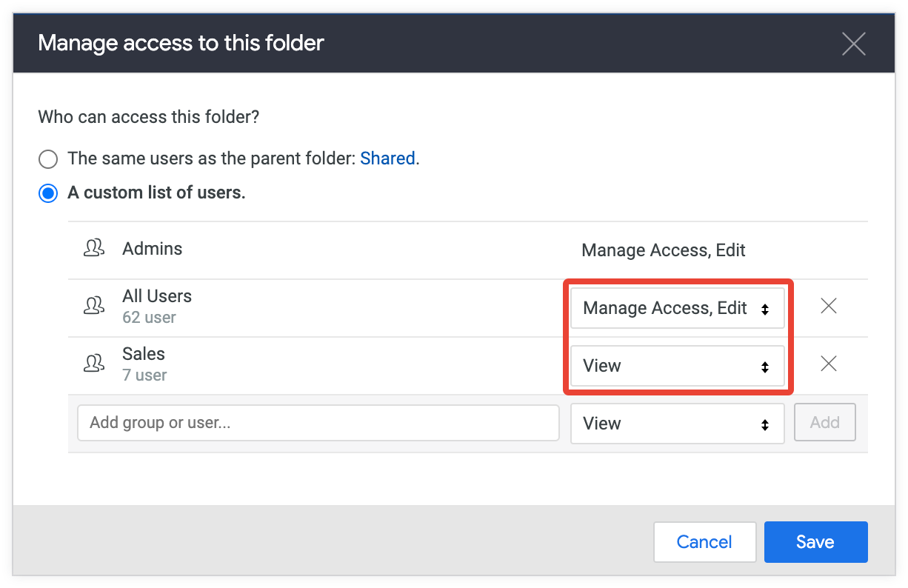
Task: Open the Sales group permission dropdown
Action: click(676, 366)
